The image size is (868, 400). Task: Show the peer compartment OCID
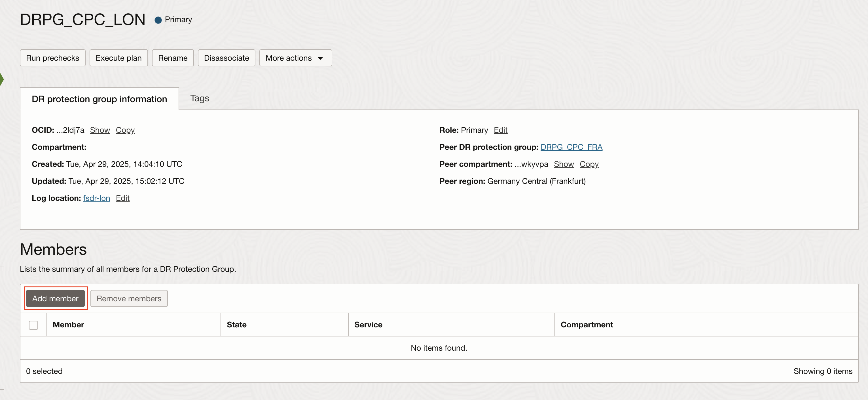point(563,164)
